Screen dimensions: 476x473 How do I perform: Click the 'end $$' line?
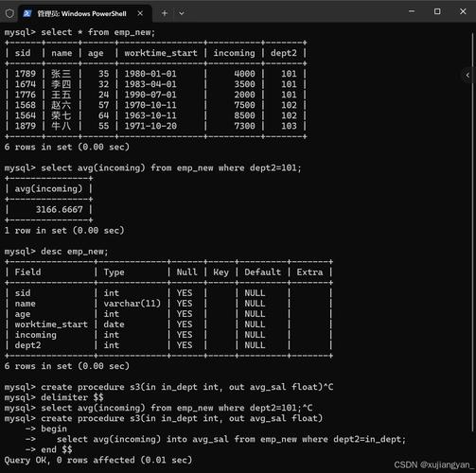click(57, 449)
